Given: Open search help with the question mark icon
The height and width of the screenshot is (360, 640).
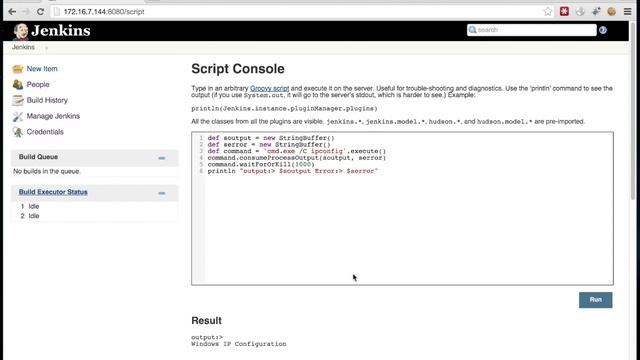Looking at the screenshot, I should point(603,30).
